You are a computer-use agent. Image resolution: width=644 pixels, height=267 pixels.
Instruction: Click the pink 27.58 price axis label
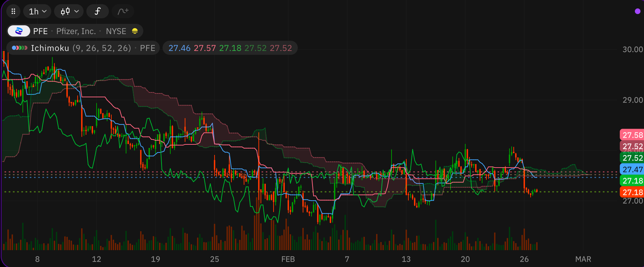(x=632, y=135)
